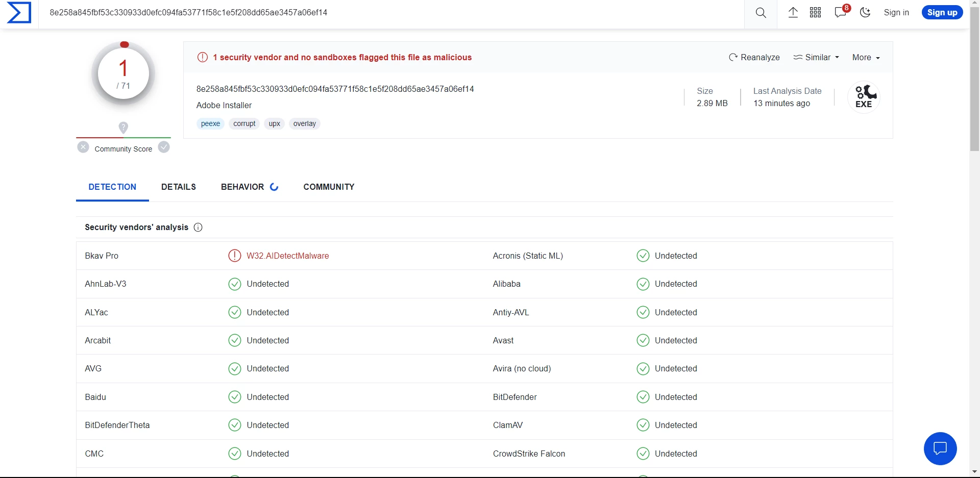Click the VirusTotal logo icon
Viewport: 980px width, 478px height.
tap(19, 12)
